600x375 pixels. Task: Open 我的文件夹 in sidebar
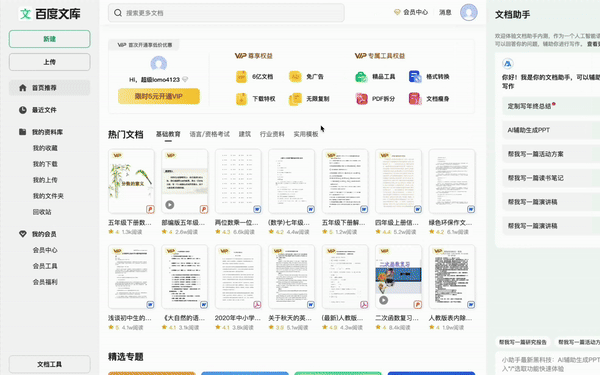pyautogui.click(x=48, y=196)
